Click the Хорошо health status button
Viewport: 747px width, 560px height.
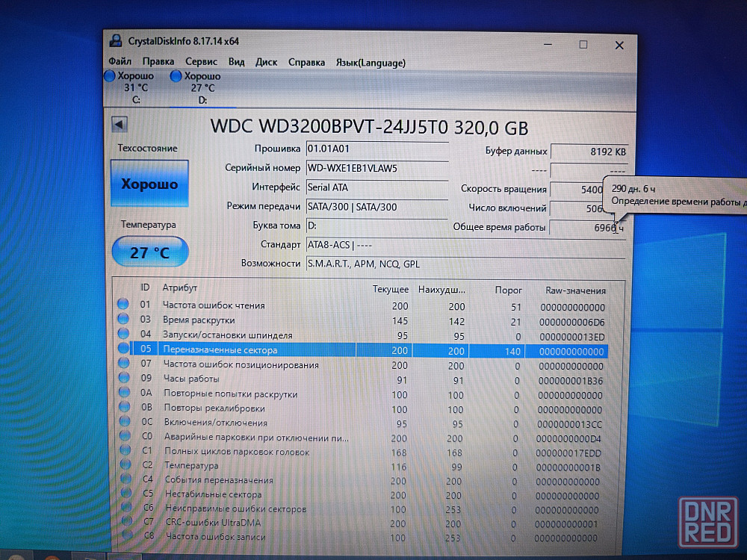(x=149, y=184)
